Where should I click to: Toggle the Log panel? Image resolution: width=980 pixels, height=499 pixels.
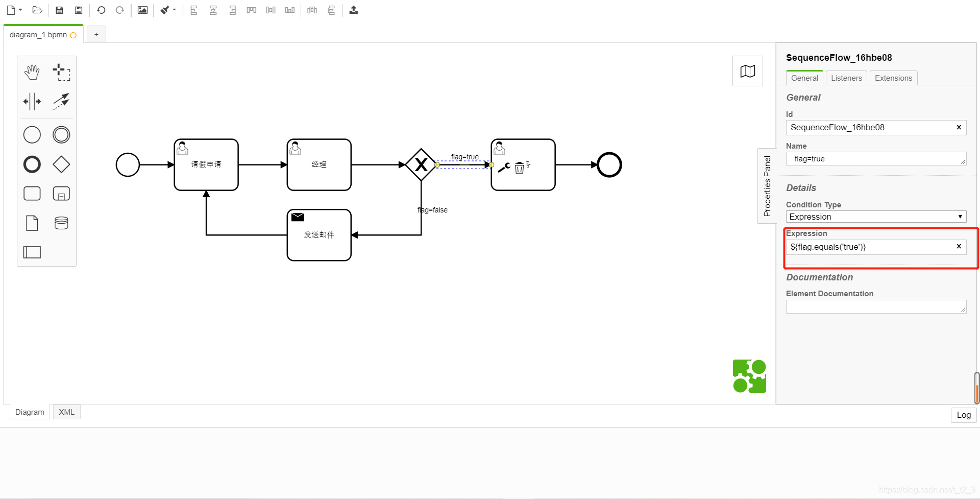point(964,415)
